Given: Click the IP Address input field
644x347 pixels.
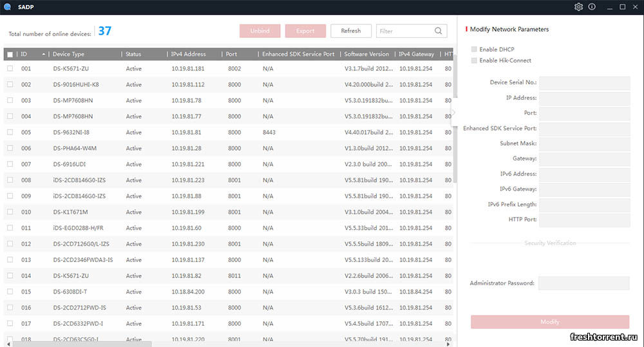Looking at the screenshot, I should click(x=585, y=98).
